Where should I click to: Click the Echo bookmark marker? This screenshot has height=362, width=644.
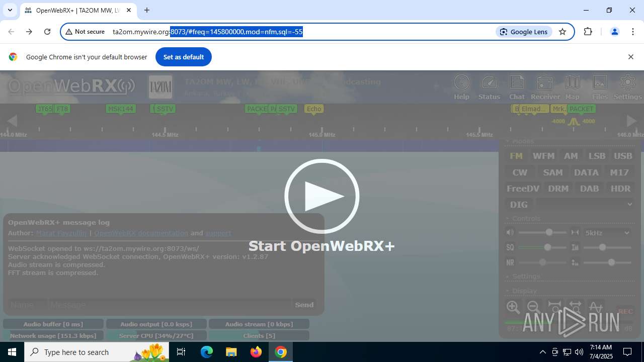[313, 109]
